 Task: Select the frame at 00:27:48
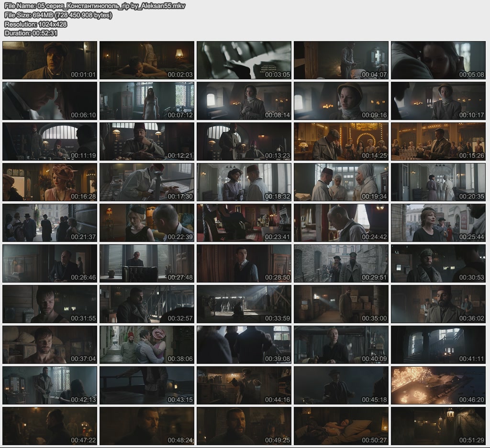(147, 263)
